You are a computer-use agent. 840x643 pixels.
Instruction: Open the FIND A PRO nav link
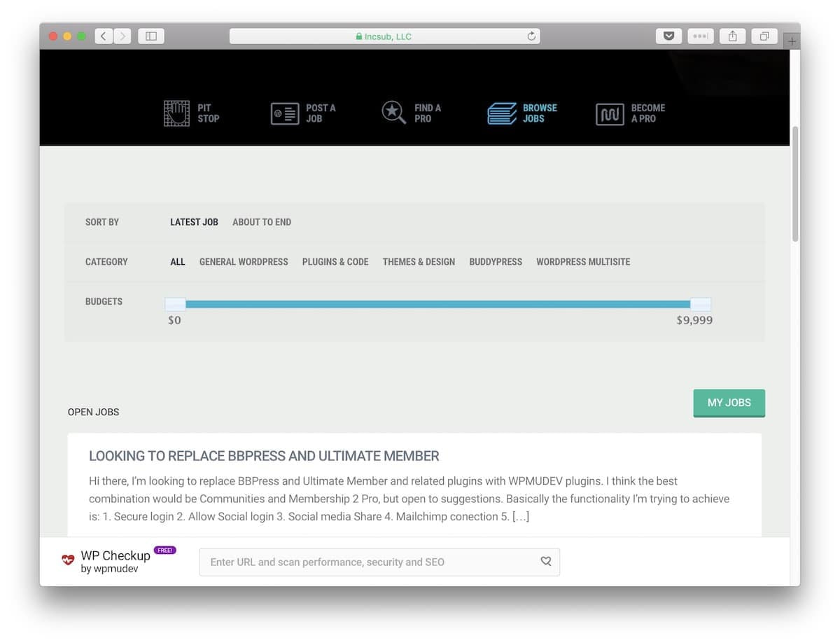[x=428, y=113]
